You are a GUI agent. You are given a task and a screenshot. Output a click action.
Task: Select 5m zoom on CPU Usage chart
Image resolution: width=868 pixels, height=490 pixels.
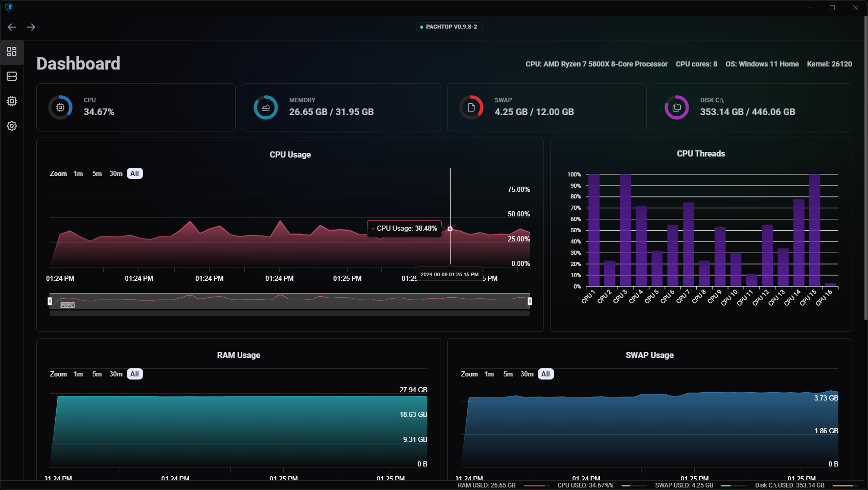tap(97, 174)
